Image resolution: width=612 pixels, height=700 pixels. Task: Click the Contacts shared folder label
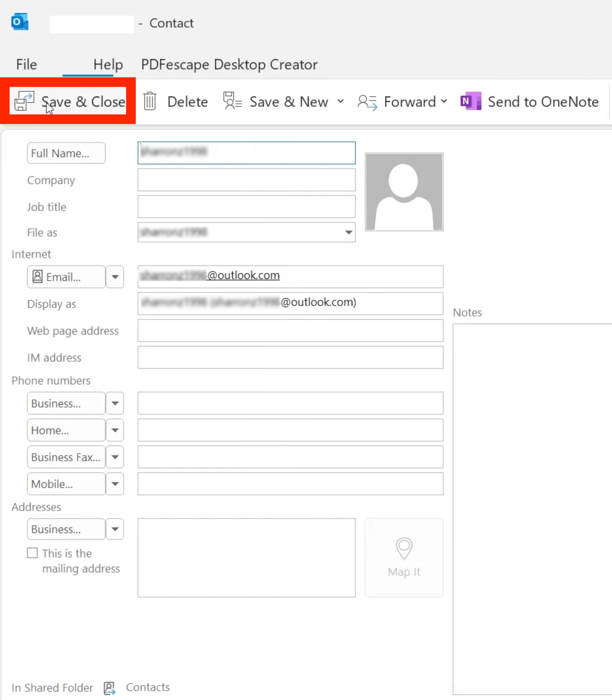click(x=148, y=687)
